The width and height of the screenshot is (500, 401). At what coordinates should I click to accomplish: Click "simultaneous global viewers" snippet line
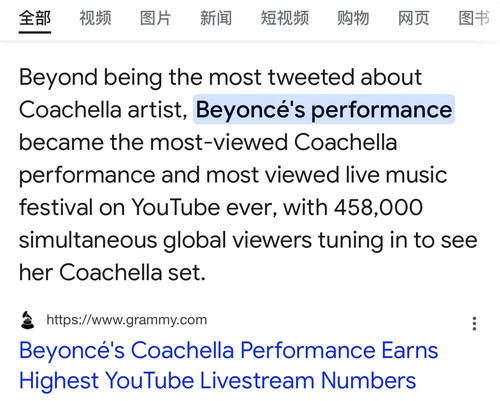[x=165, y=240]
